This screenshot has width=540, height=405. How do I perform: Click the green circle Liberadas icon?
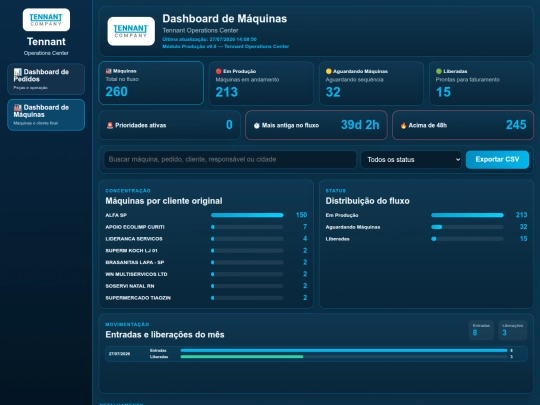click(439, 71)
